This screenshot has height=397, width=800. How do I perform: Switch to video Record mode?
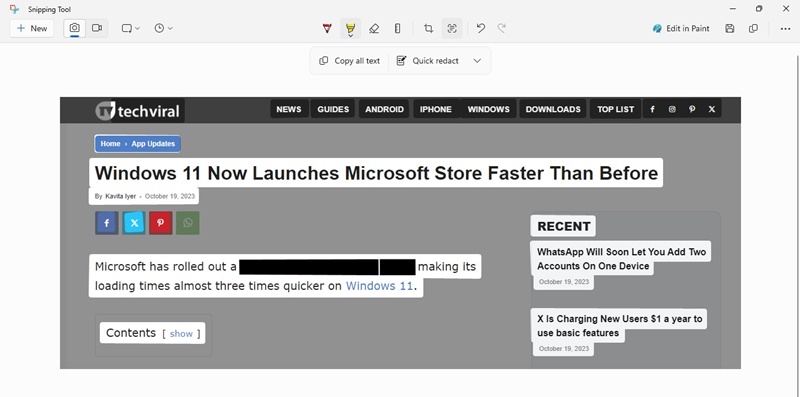[x=97, y=28]
